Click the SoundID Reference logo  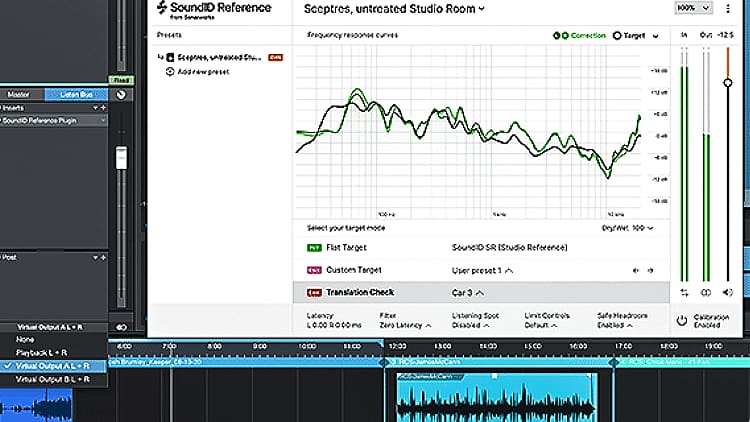[213, 10]
